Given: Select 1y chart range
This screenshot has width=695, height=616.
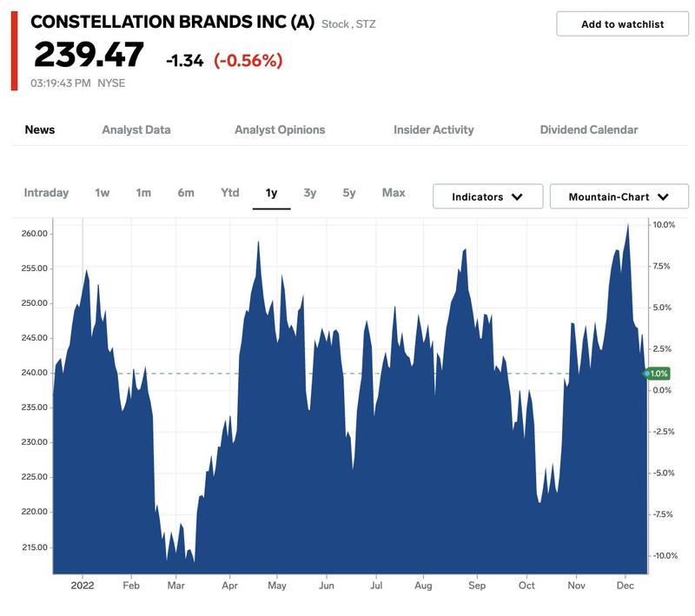Looking at the screenshot, I should pos(271,193).
